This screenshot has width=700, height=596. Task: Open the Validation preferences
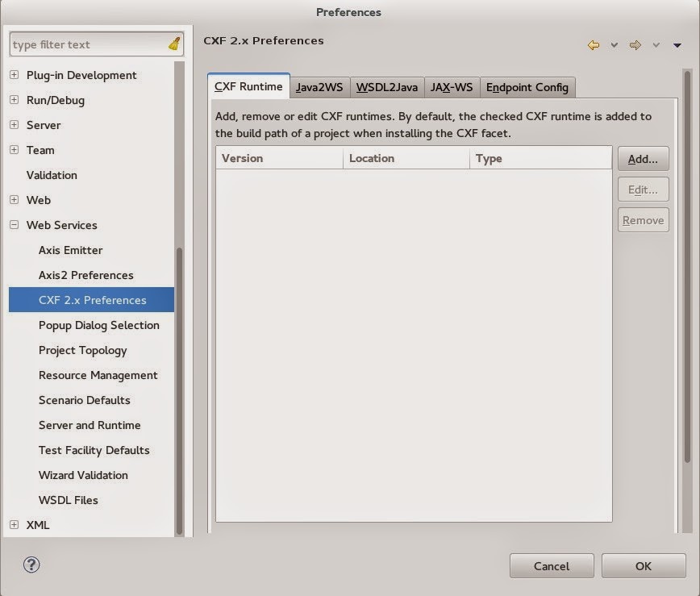click(52, 175)
